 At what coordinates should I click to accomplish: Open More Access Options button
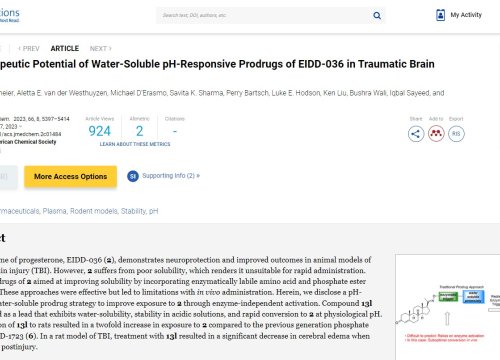70,176
